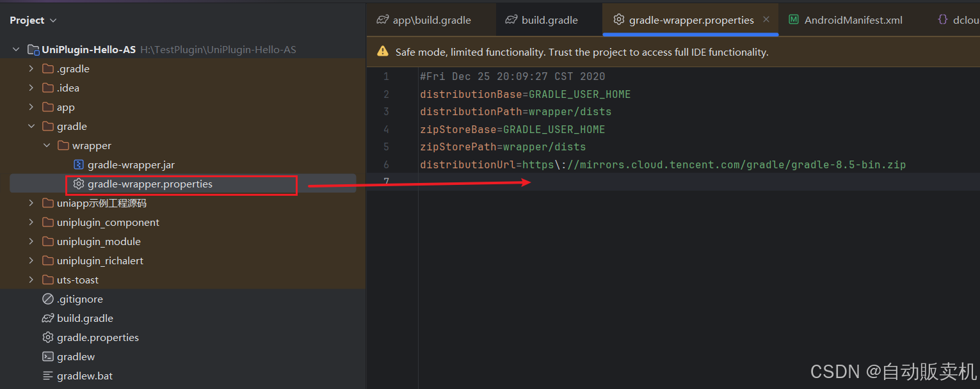980x389 pixels.
Task: Collapse the UniPlugin-Hello-AS root node
Action: pos(16,49)
